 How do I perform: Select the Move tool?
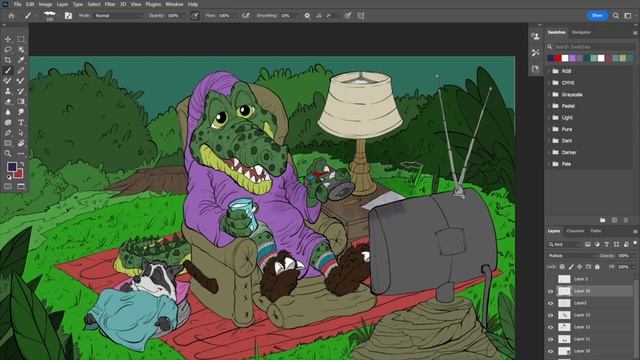tap(8, 39)
